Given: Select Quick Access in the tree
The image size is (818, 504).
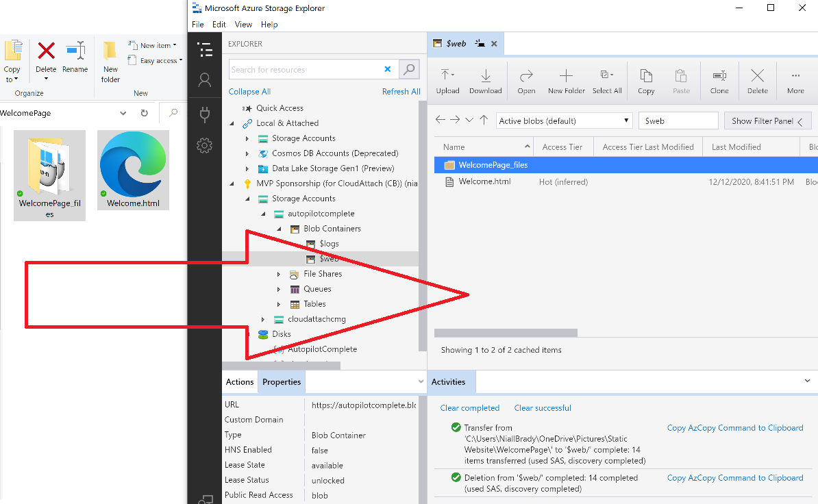Looking at the screenshot, I should pyautogui.click(x=280, y=108).
